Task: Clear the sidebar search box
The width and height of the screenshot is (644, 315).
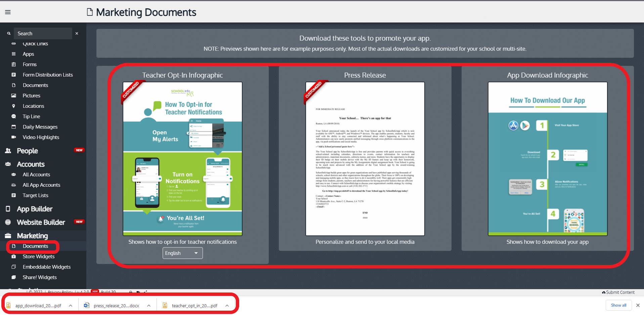Action: click(77, 34)
